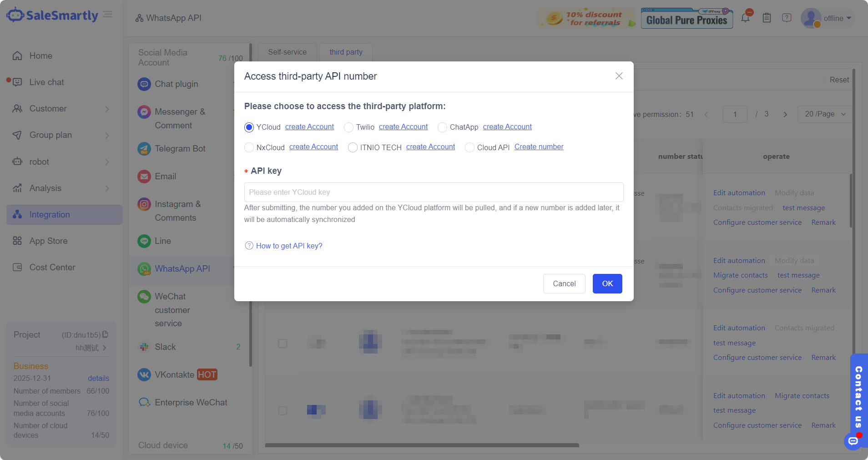The width and height of the screenshot is (868, 460).
Task: Open the help question mark icon
Action: pyautogui.click(x=787, y=18)
